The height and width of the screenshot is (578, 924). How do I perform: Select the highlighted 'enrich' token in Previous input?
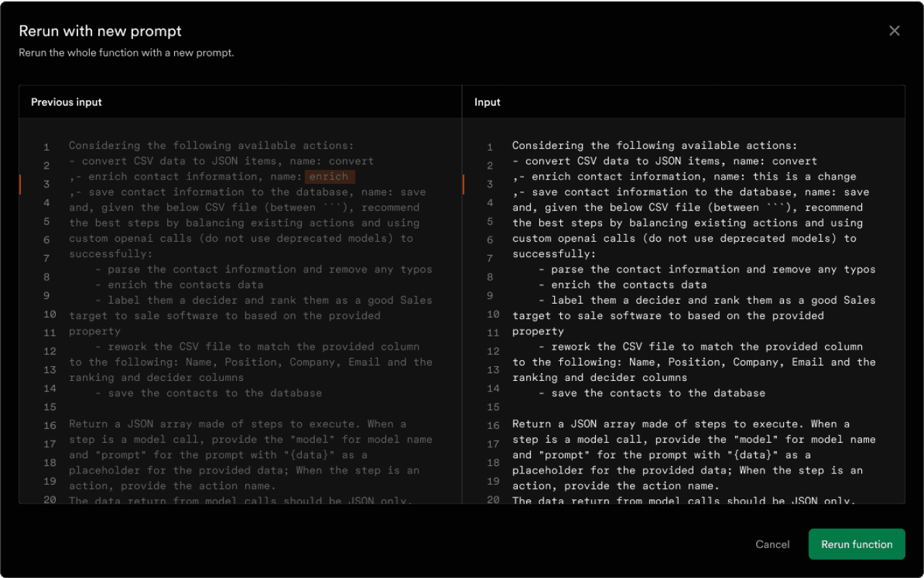[x=329, y=176]
